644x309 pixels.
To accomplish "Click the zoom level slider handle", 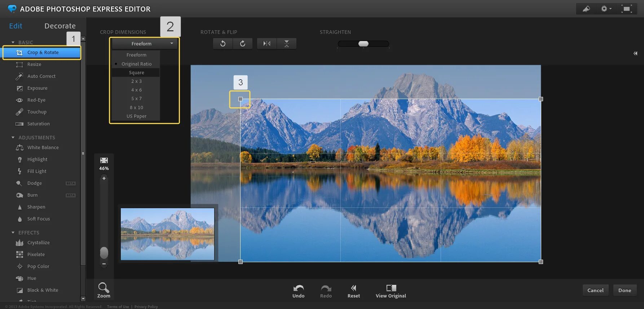I will (x=104, y=253).
